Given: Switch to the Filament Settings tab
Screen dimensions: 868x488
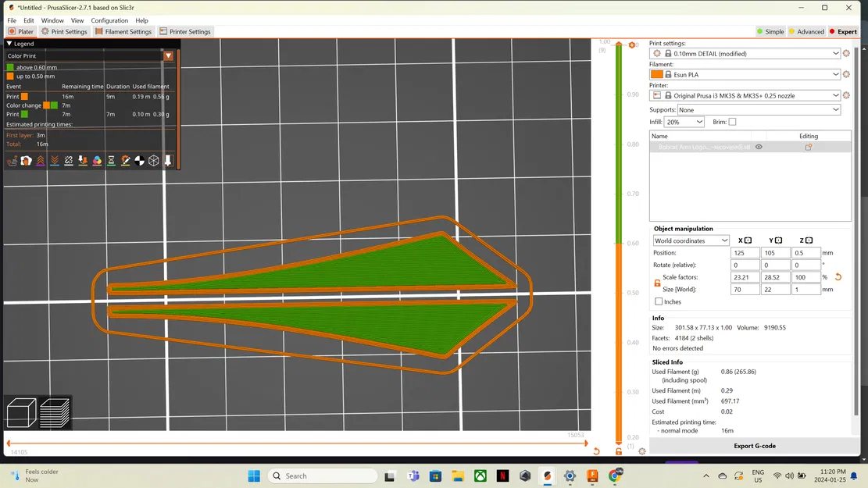Looking at the screenshot, I should 123,31.
